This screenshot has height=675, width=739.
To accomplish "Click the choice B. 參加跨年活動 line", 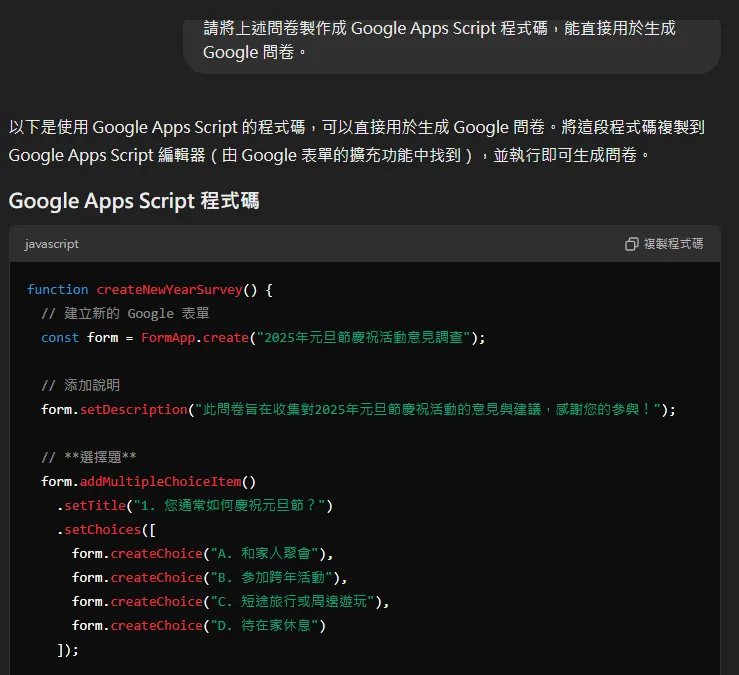I will (x=210, y=577).
